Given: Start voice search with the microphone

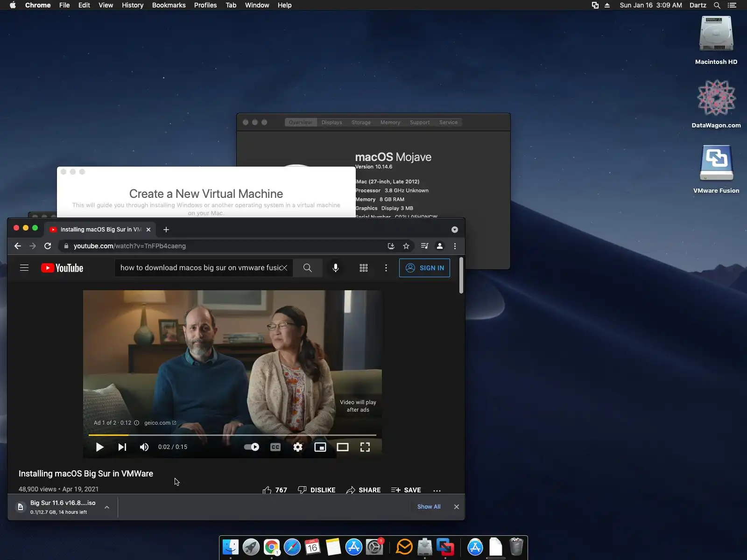Looking at the screenshot, I should pyautogui.click(x=336, y=268).
